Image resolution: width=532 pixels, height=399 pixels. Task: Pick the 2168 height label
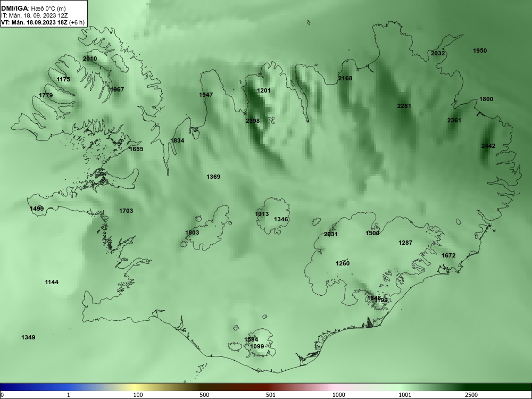(345, 78)
